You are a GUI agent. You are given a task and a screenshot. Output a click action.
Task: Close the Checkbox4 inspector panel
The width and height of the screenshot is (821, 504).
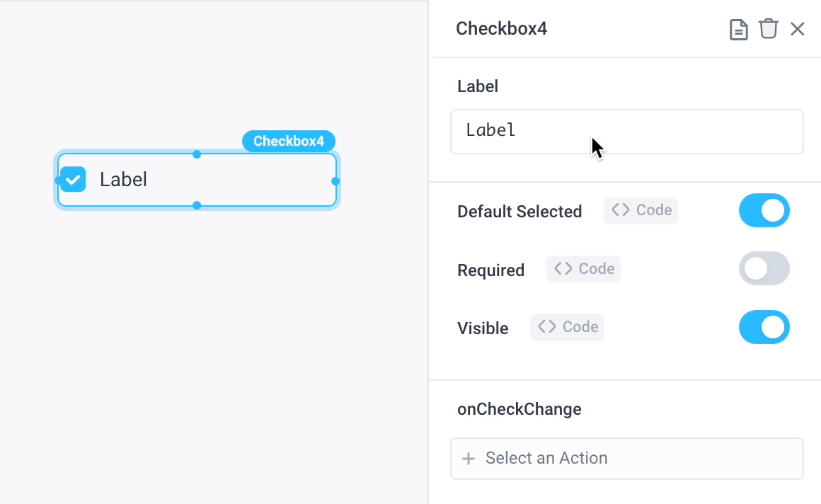click(x=798, y=29)
